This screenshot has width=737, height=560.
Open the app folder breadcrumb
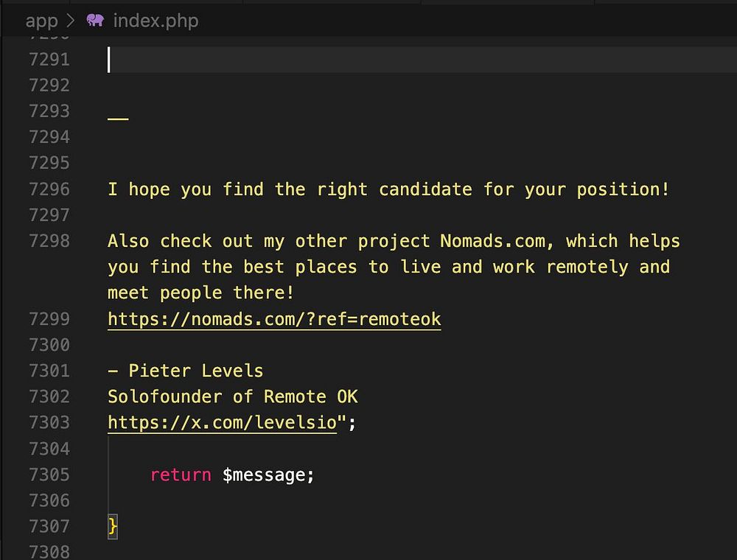click(41, 20)
